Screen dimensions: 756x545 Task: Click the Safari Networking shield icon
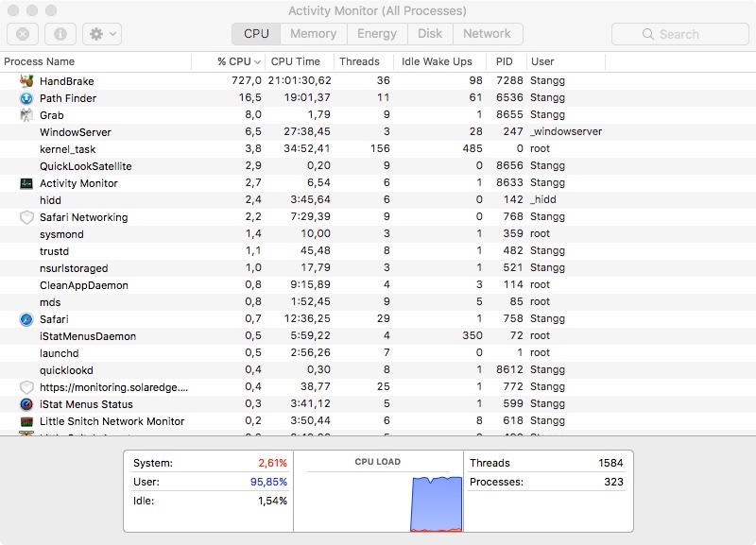click(26, 217)
